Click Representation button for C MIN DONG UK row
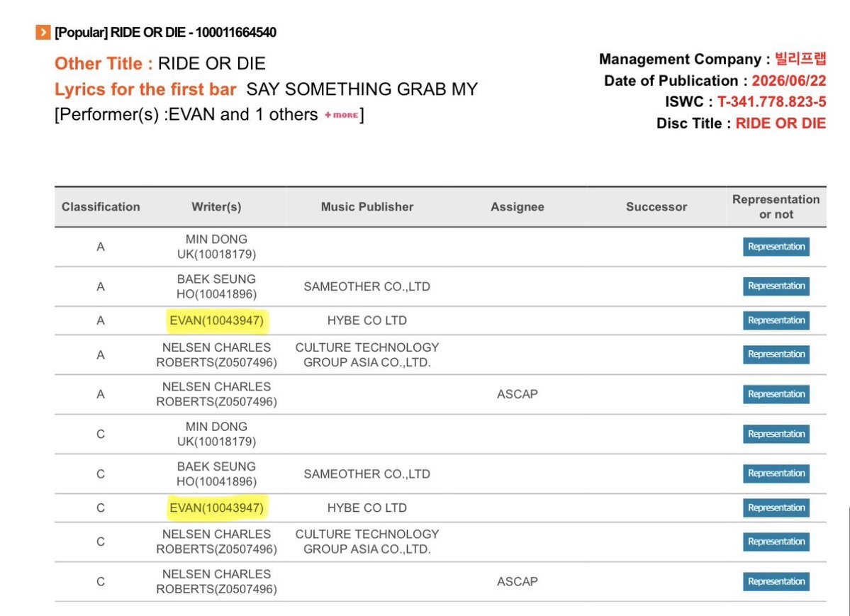850x616 pixels. (776, 434)
